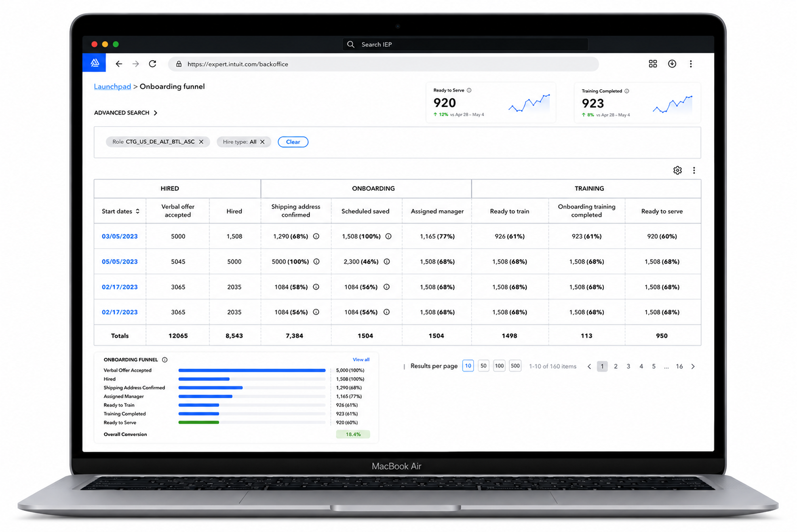Go to next results page arrow
This screenshot has width=797, height=532.
(693, 366)
